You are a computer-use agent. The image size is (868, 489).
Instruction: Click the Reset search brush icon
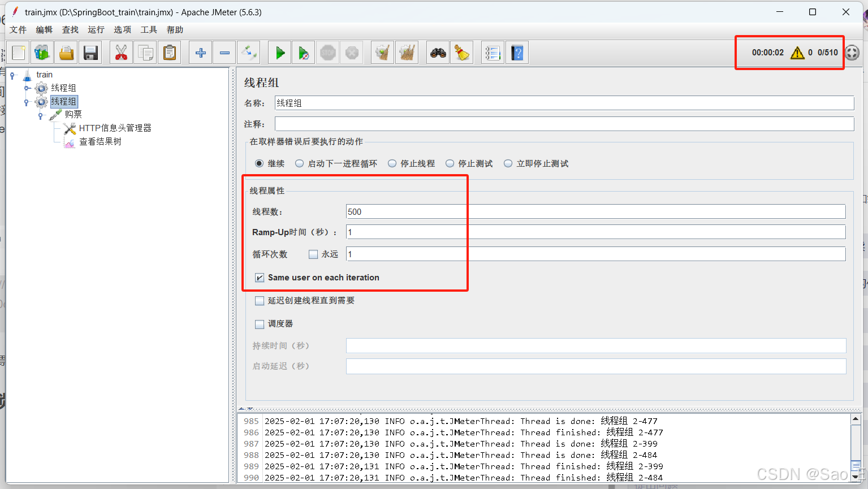click(462, 53)
